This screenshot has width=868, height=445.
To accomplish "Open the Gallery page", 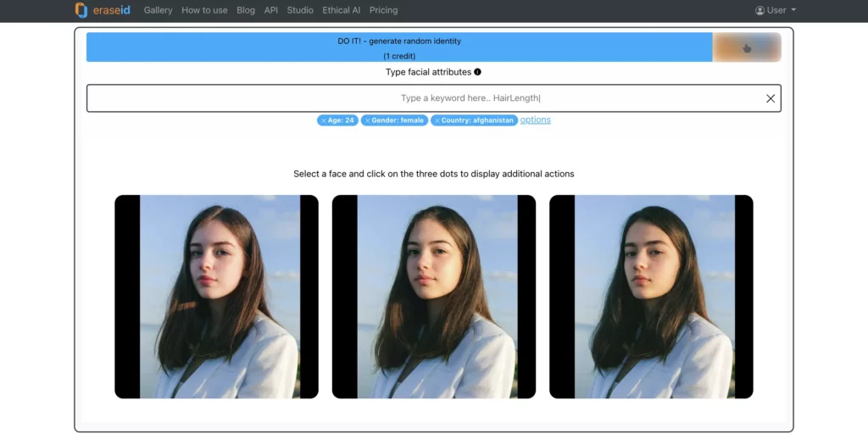I will click(158, 10).
